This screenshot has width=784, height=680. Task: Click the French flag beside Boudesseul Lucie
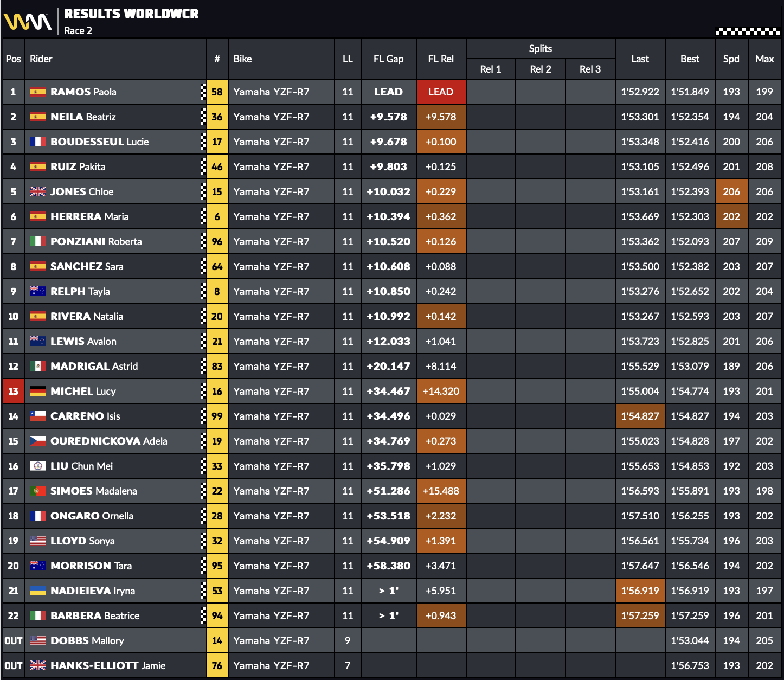37,142
